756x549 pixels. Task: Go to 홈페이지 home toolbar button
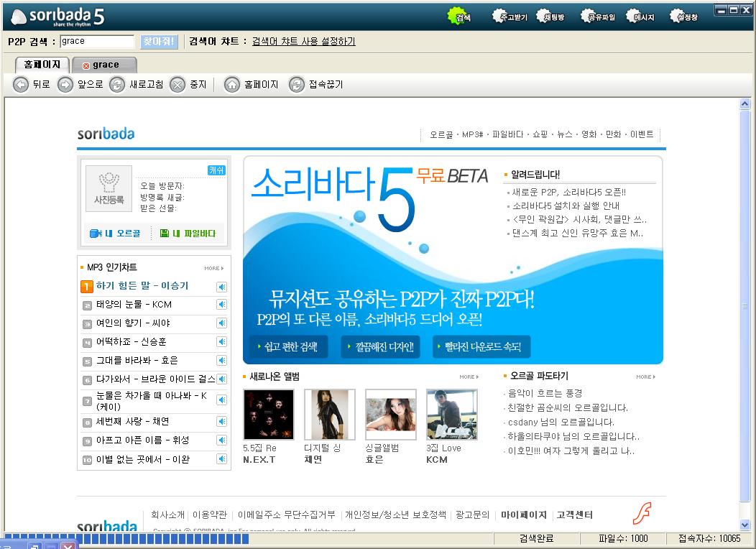(252, 84)
